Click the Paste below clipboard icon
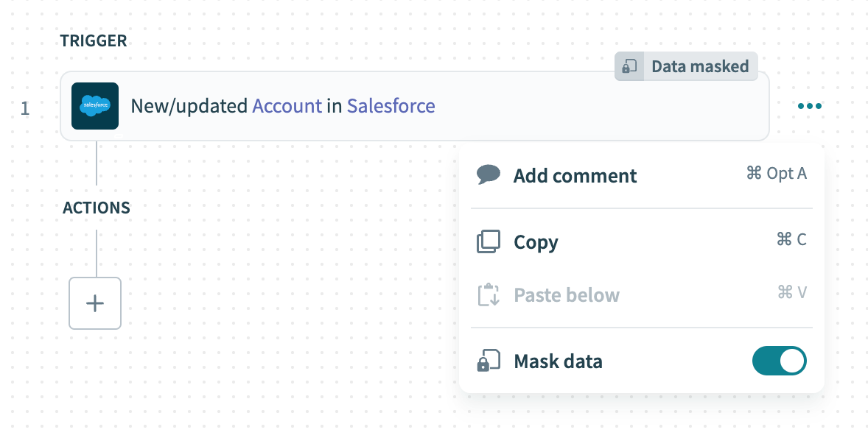The image size is (868, 438). [x=489, y=294]
